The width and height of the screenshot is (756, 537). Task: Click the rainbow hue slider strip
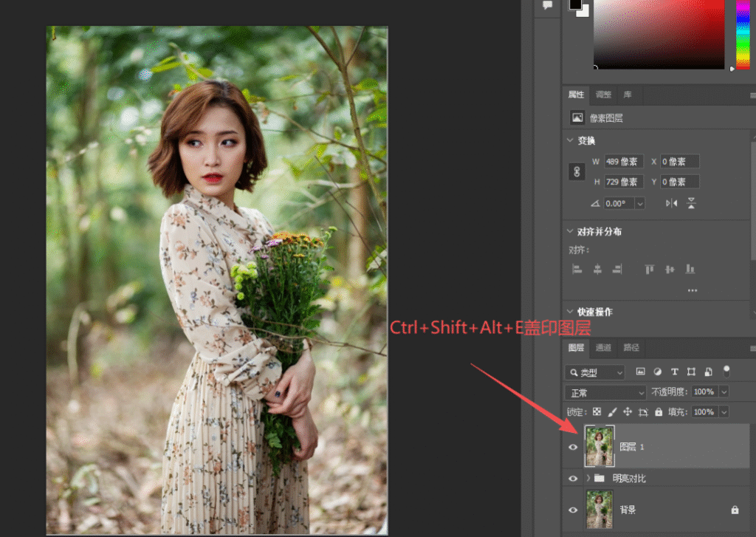point(743,34)
